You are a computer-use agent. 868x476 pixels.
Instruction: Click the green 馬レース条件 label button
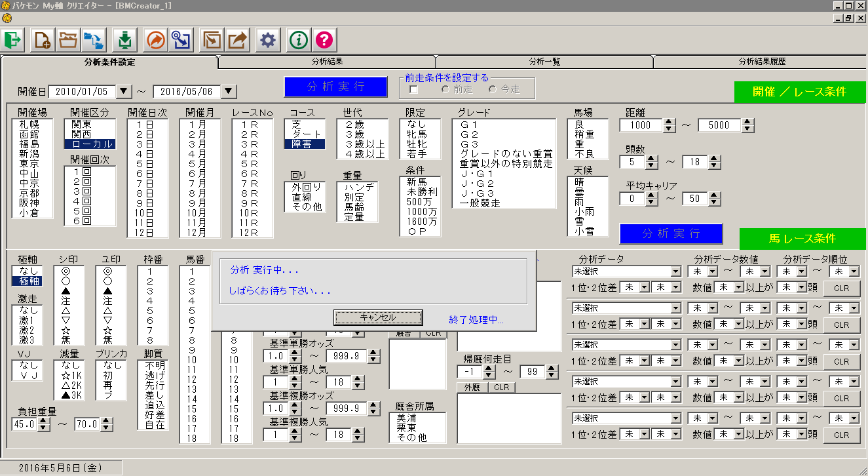tap(802, 239)
